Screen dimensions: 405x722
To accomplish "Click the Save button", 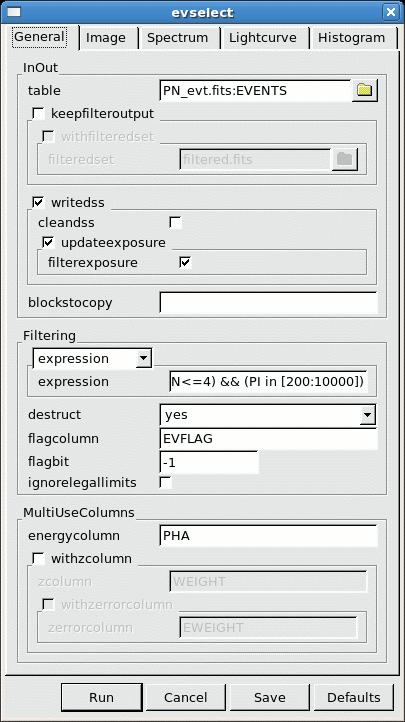I will (x=270, y=698).
